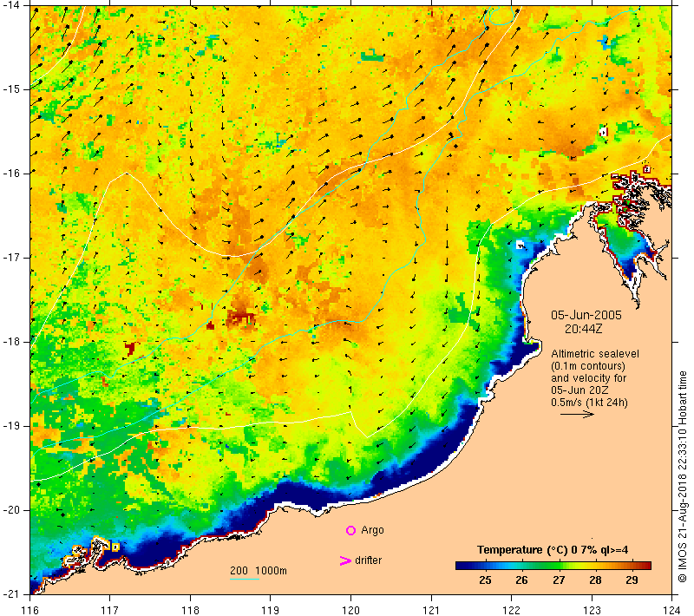Click the cyan 200m depth legend line
The height and width of the screenshot is (616, 694).
(245, 579)
